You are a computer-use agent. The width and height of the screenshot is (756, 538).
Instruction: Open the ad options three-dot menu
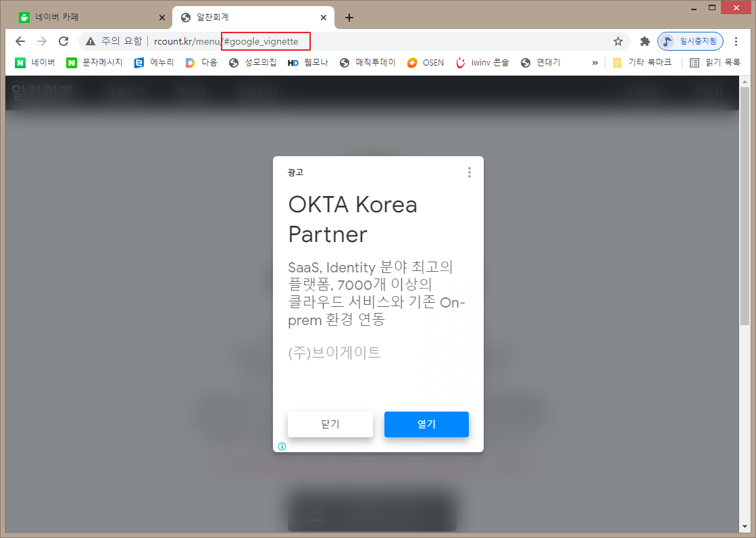470,172
